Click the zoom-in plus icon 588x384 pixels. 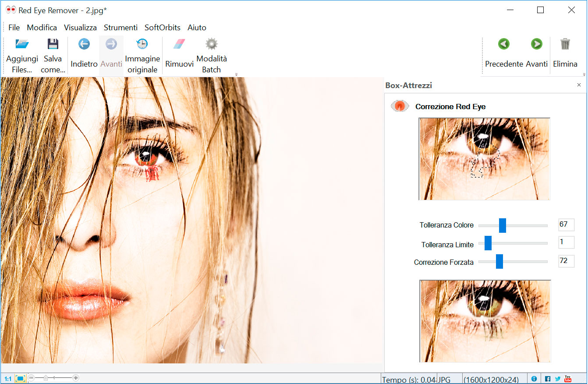76,378
